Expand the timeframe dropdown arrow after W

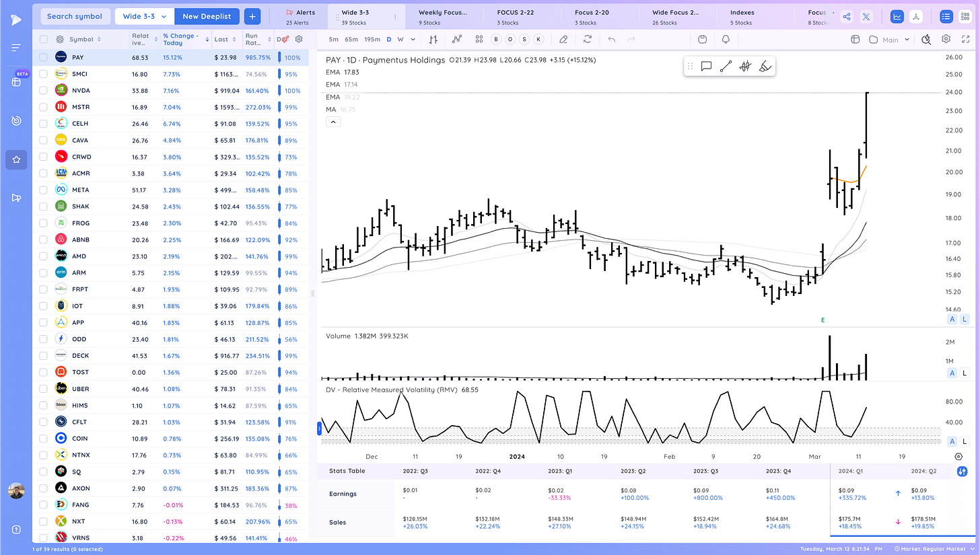[411, 40]
